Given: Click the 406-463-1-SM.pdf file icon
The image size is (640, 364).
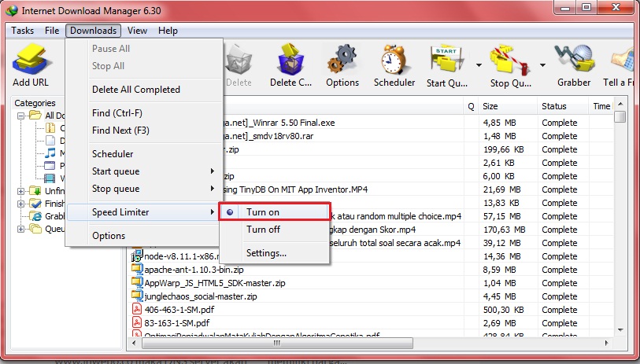Looking at the screenshot, I should 137,310.
